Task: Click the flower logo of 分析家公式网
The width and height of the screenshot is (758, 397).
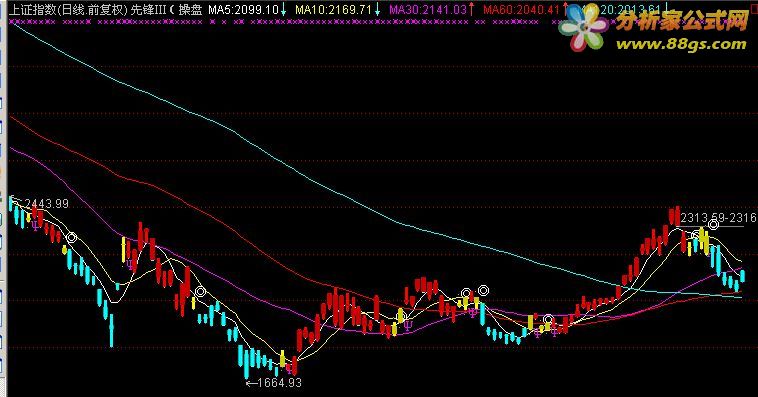Action: pos(583,28)
